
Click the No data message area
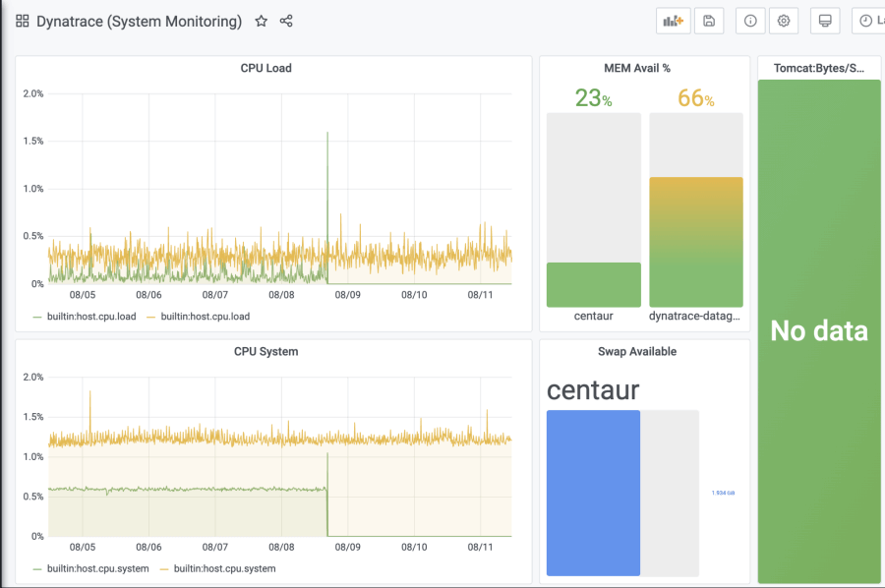pyautogui.click(x=819, y=331)
